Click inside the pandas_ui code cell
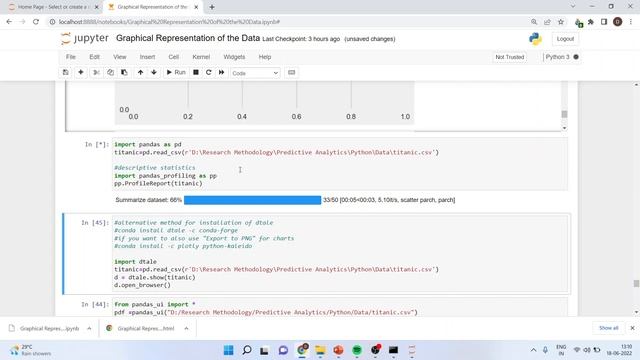This screenshot has height=360, width=640. pyautogui.click(x=340, y=308)
